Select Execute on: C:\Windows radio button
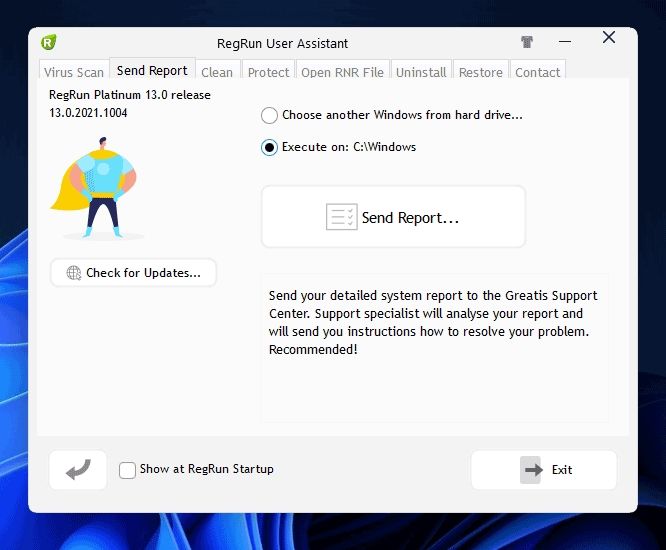This screenshot has width=666, height=550. click(269, 147)
